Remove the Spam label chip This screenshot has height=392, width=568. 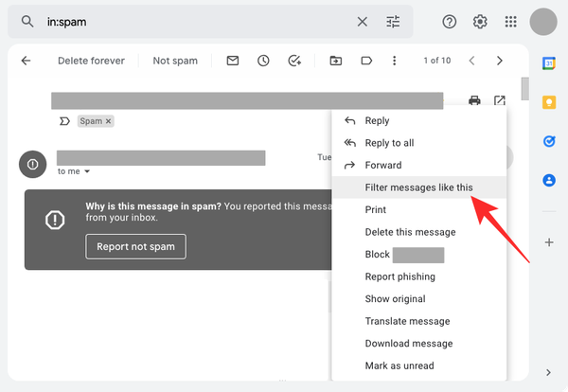[x=108, y=121]
